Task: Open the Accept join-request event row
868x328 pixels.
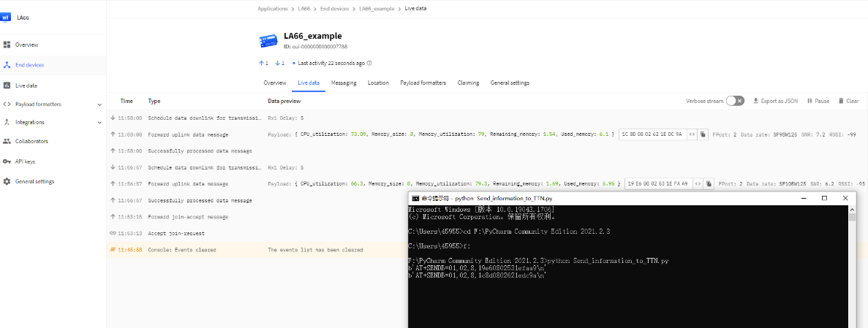Action: pos(257,234)
